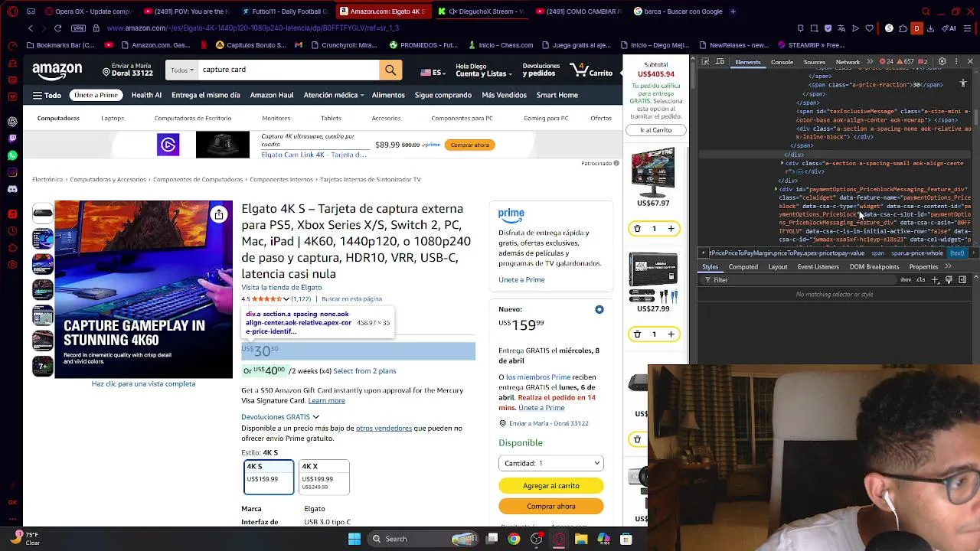
Task: Open the Todo hamburger menu
Action: tap(47, 96)
